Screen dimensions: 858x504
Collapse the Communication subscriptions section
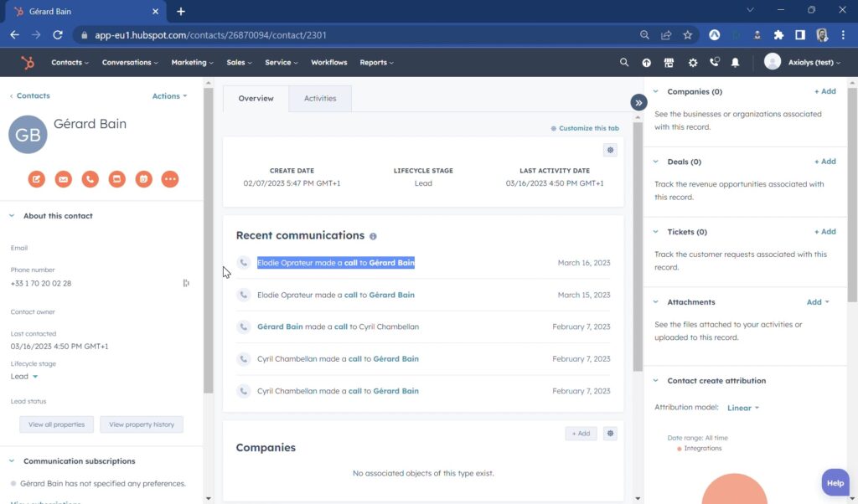tap(12, 460)
